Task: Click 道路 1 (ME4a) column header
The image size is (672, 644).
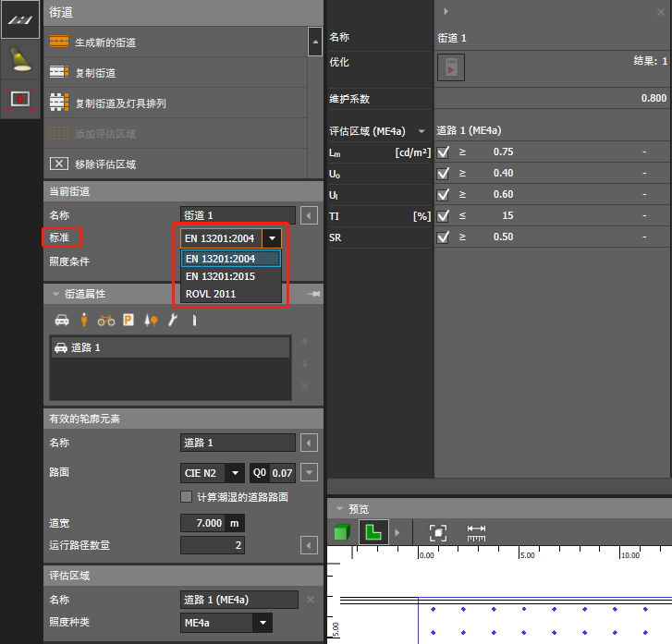Action: pyautogui.click(x=469, y=130)
